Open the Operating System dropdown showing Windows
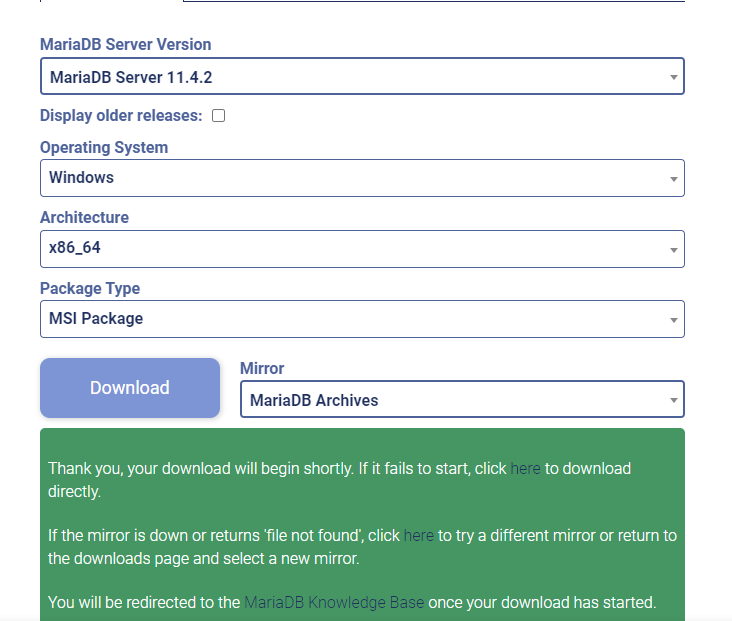This screenshot has height=621, width=732. [362, 178]
